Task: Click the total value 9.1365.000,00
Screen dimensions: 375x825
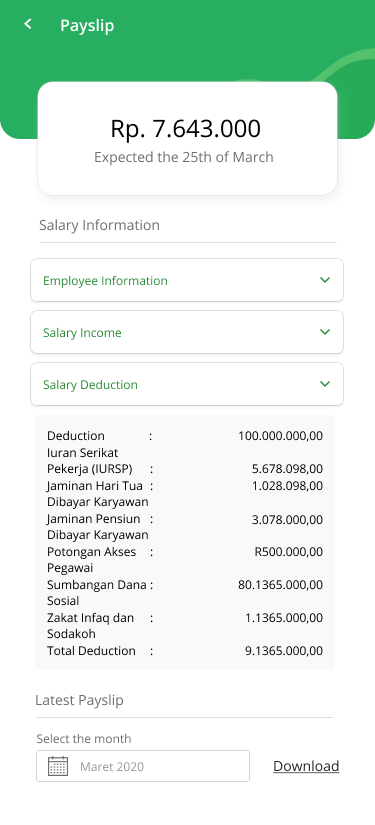Action: pyautogui.click(x=284, y=651)
